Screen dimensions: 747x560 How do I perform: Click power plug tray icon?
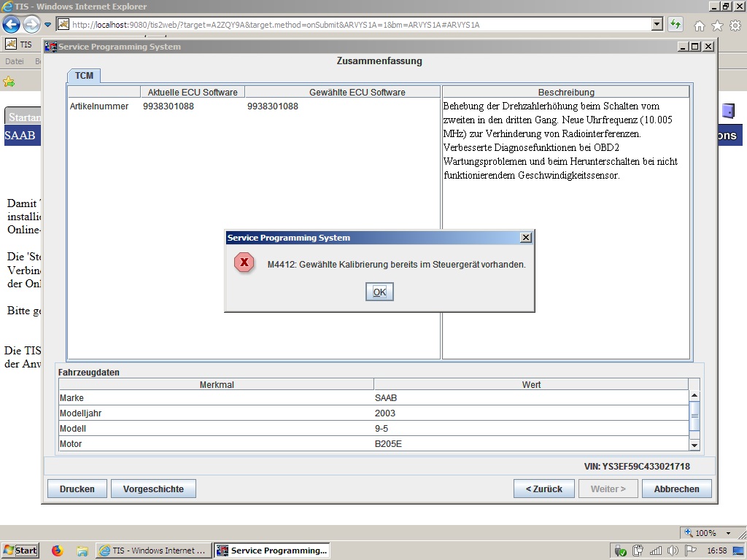click(x=638, y=551)
